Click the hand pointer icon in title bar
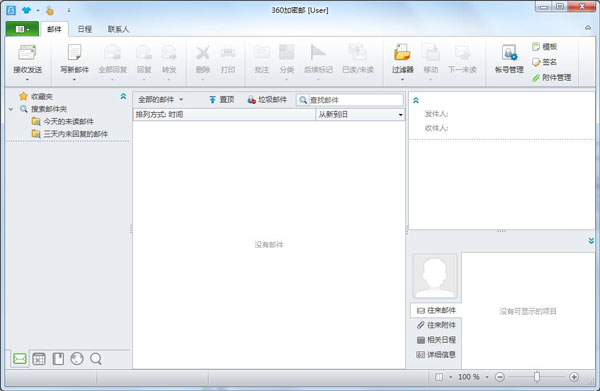The image size is (600, 391). (50, 10)
